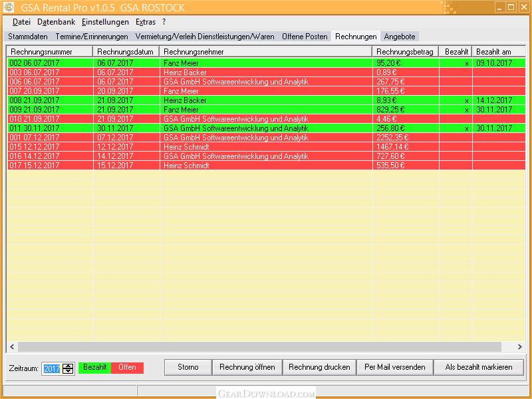Viewport: 532px width, 399px height.
Task: Switch to the Termine/Errinnerungen tab
Action: tap(92, 37)
